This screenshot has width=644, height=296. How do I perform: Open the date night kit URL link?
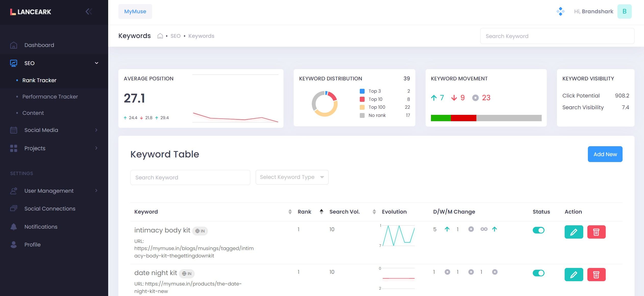point(188,288)
